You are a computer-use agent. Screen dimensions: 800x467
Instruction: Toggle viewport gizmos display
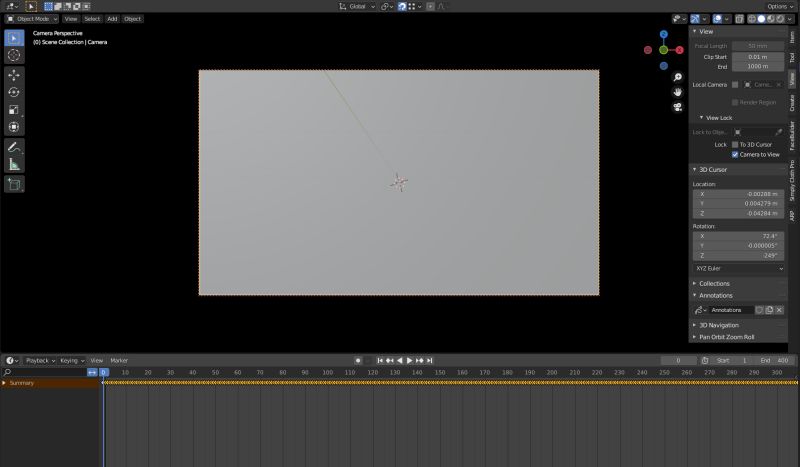pyautogui.click(x=695, y=19)
